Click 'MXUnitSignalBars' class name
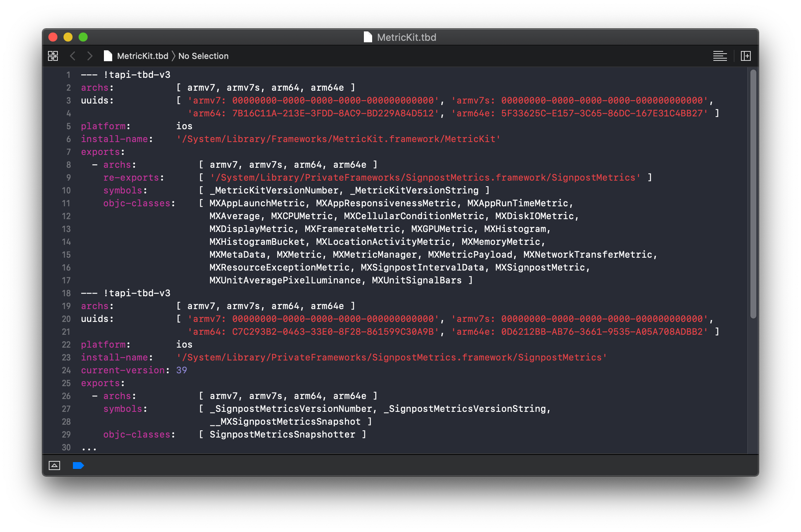This screenshot has height=532, width=801. click(x=417, y=280)
